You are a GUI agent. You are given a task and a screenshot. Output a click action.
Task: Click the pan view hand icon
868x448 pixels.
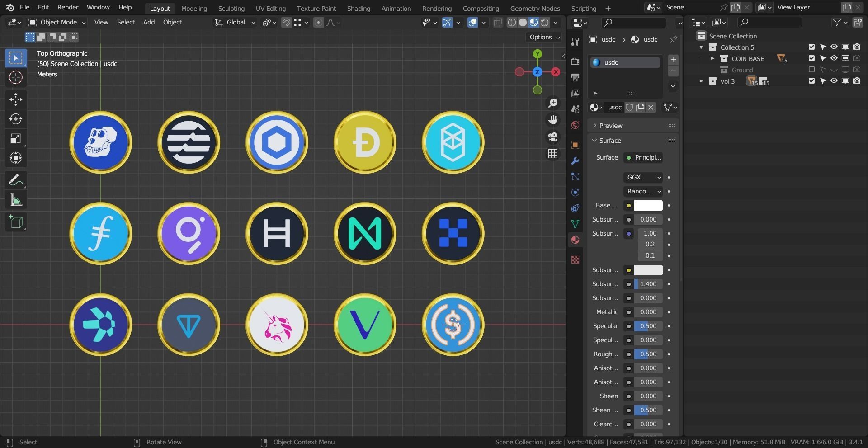click(553, 120)
